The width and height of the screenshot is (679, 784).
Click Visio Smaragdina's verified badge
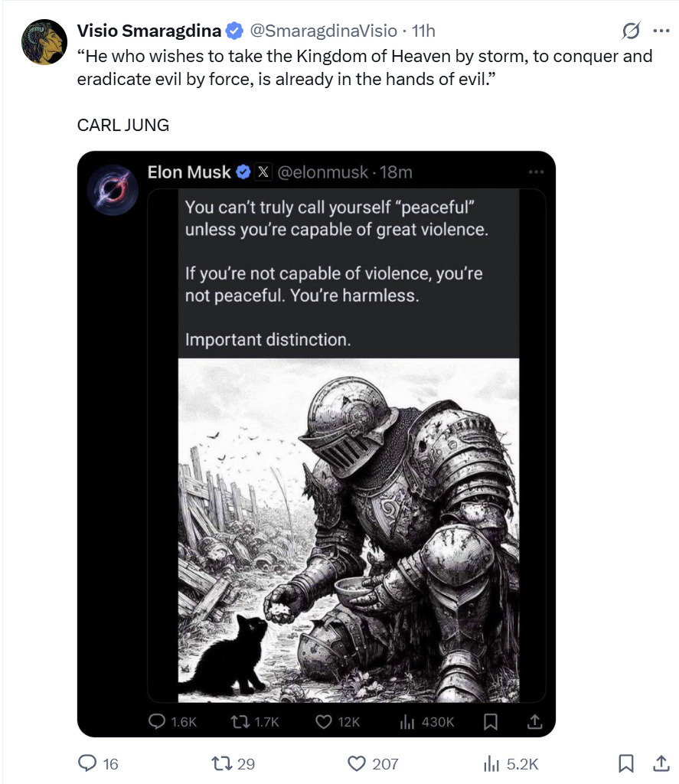235,31
